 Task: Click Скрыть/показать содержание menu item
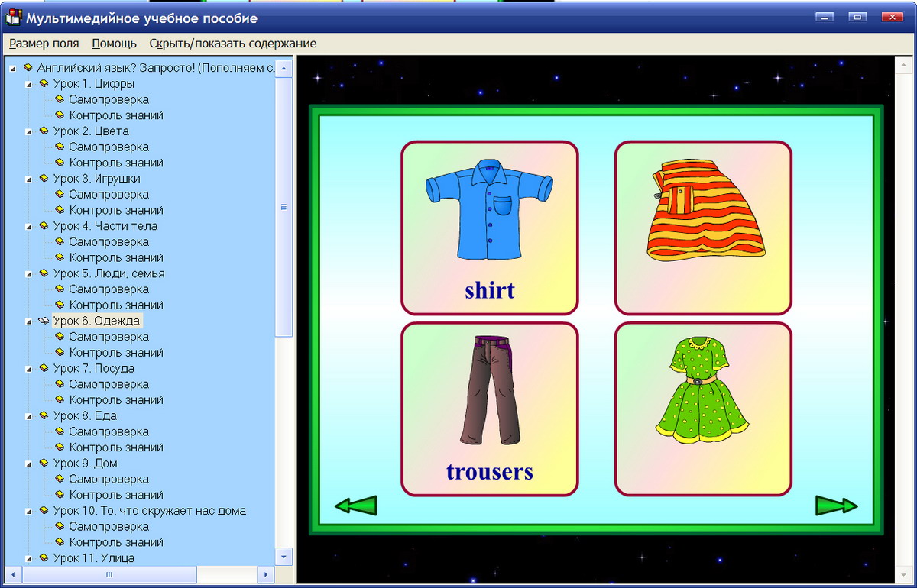(233, 44)
